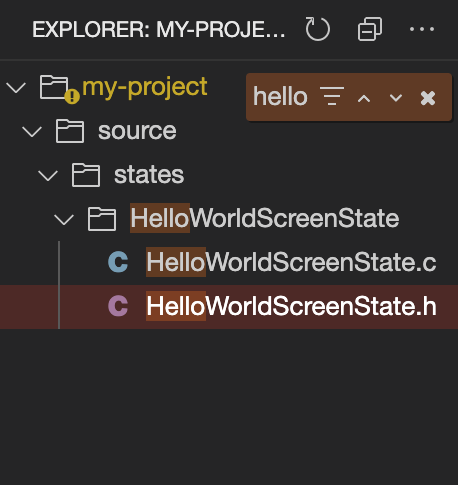Toggle filter mode in find widget
Screen dimensions: 458x485
click(x=332, y=96)
